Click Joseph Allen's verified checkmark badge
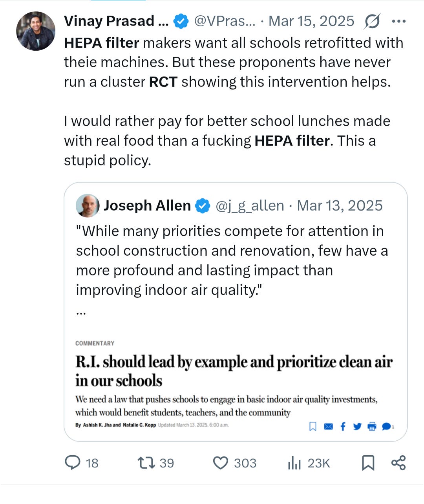Screen dimensions: 424x504 click(203, 205)
